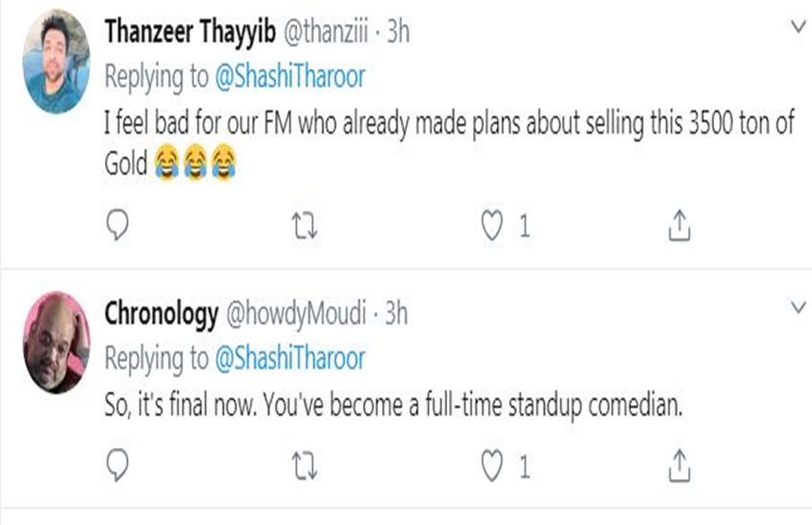Share Chronology's standup comedian tweet
812x525 pixels.
point(678,466)
